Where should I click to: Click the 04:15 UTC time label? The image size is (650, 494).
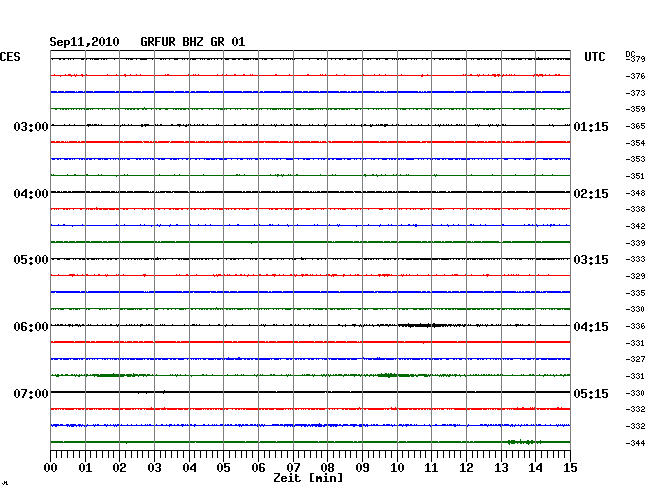click(591, 327)
